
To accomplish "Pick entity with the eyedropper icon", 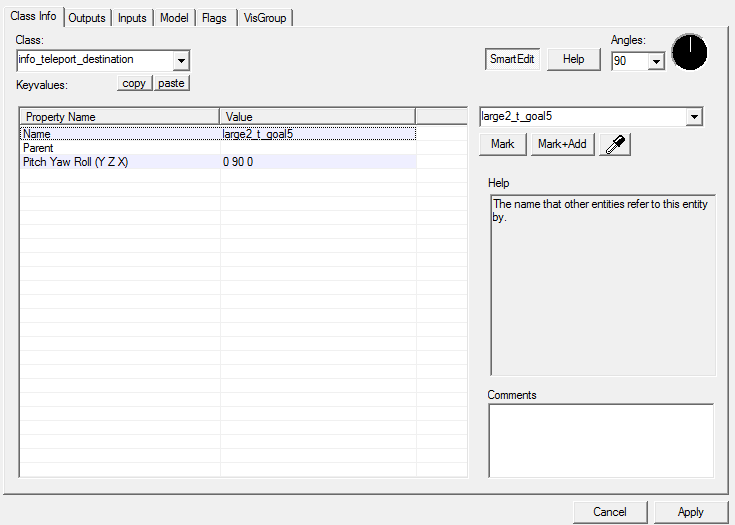I will 615,144.
